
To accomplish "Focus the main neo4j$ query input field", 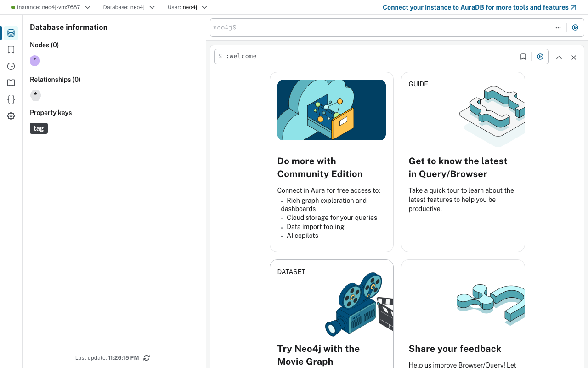I will coord(380,28).
